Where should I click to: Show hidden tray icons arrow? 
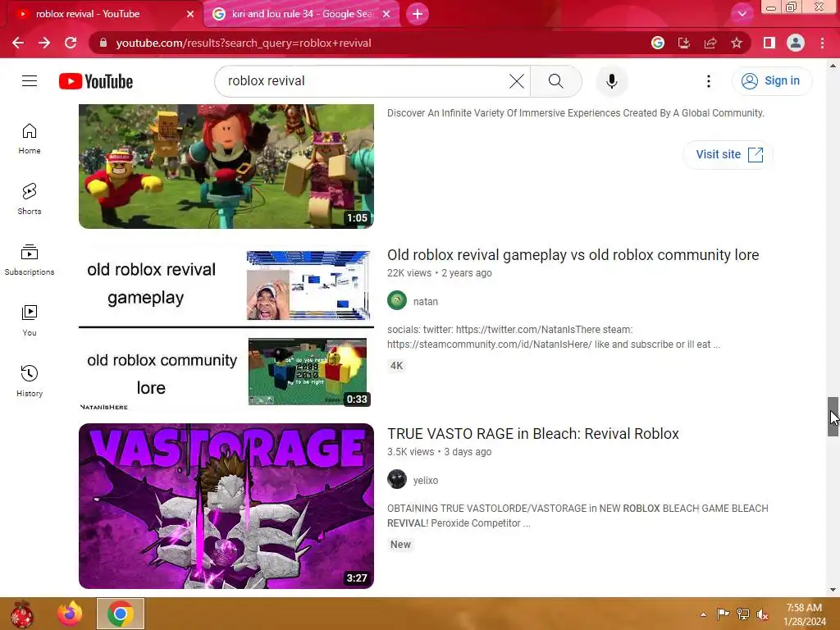point(703,614)
